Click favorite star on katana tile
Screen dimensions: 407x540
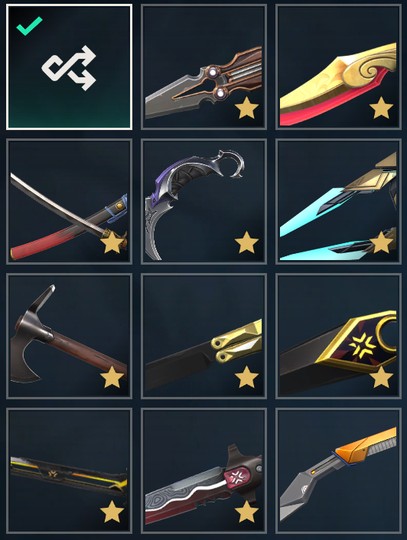pos(112,242)
